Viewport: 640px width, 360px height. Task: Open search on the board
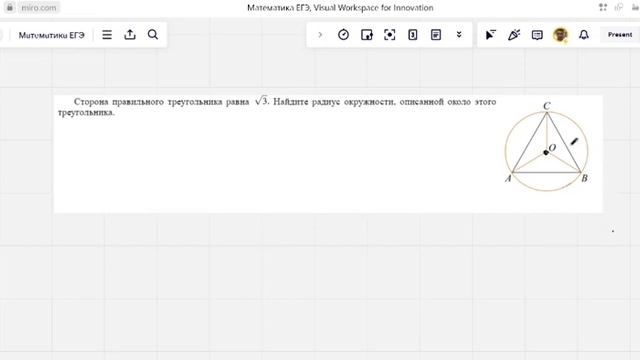point(153,35)
